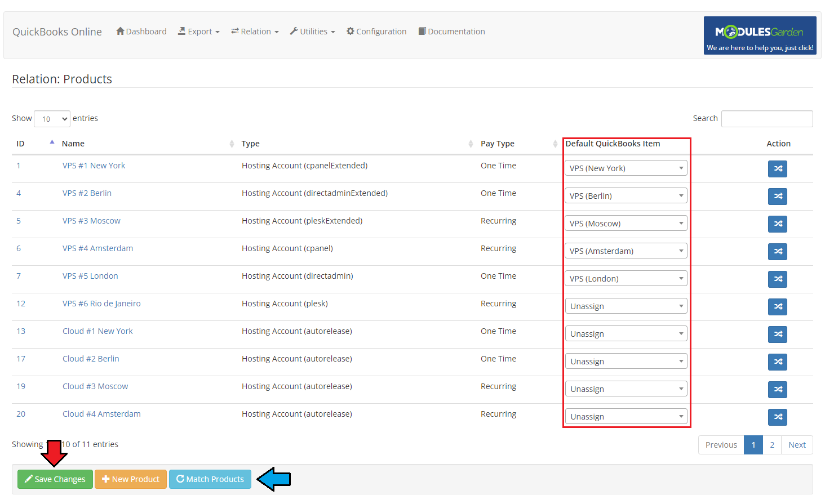Open Unassign dropdown for Cloud #4 Amsterdam
Viewport: 825px width, 504px height.
(x=626, y=416)
